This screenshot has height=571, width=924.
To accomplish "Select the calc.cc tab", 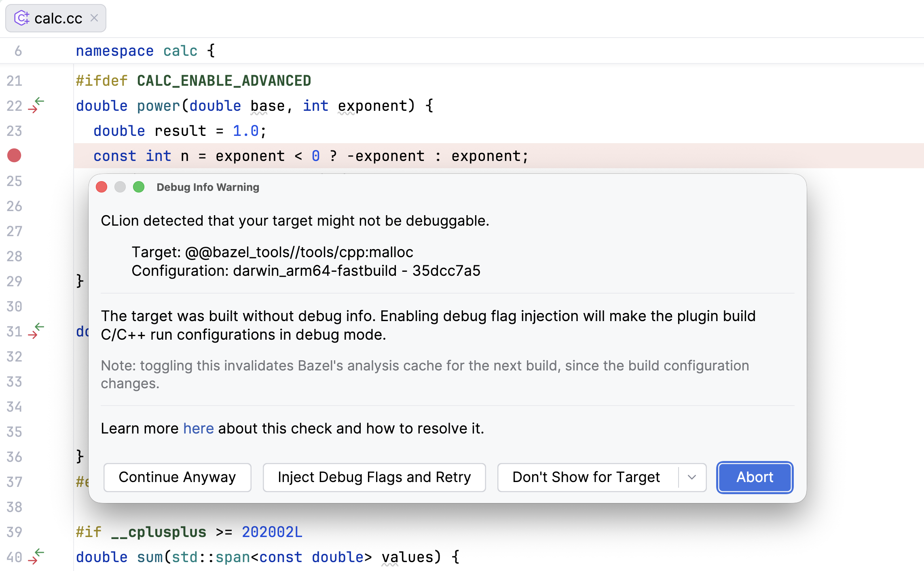I will [56, 18].
